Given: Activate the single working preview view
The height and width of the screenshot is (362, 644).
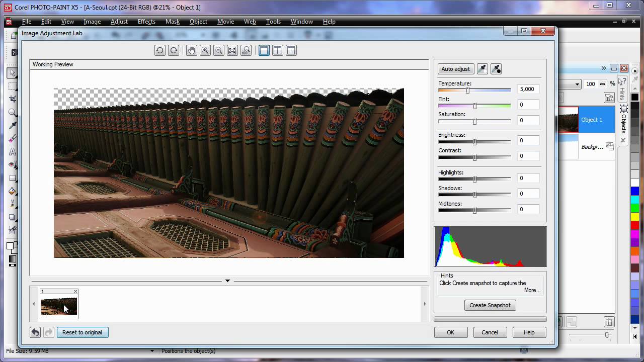Looking at the screenshot, I should click(x=264, y=50).
